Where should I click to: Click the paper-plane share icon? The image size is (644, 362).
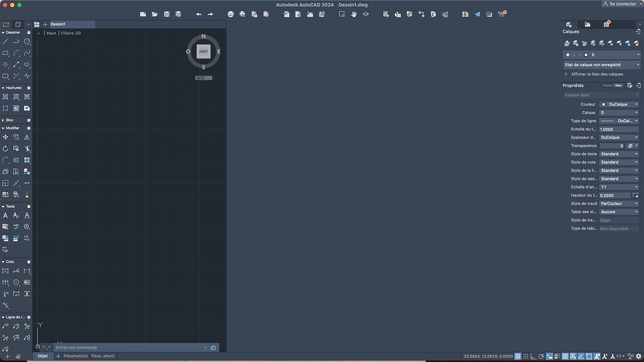[477, 14]
